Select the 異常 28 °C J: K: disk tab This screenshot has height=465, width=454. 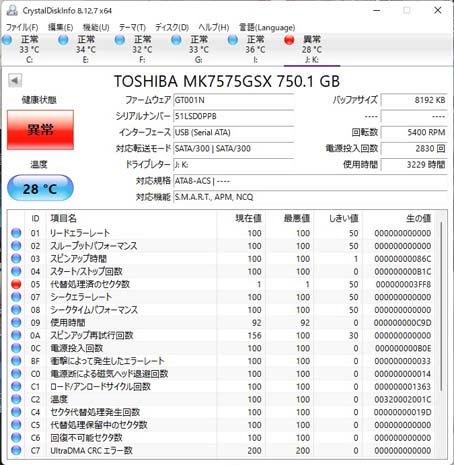coord(312,49)
